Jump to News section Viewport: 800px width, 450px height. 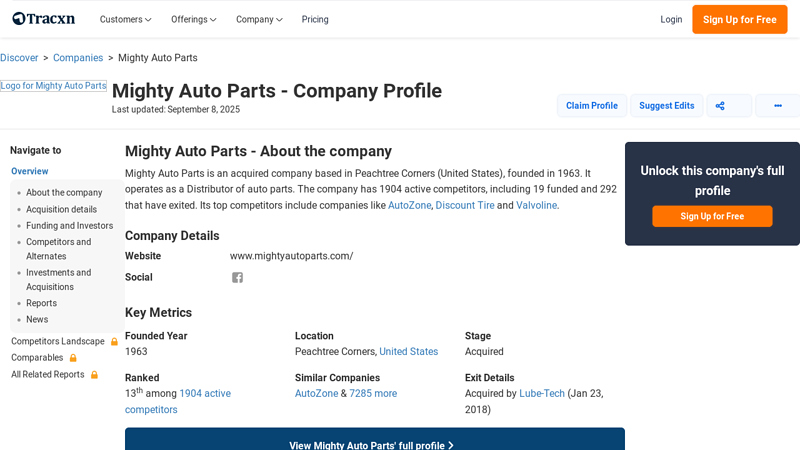tap(37, 319)
